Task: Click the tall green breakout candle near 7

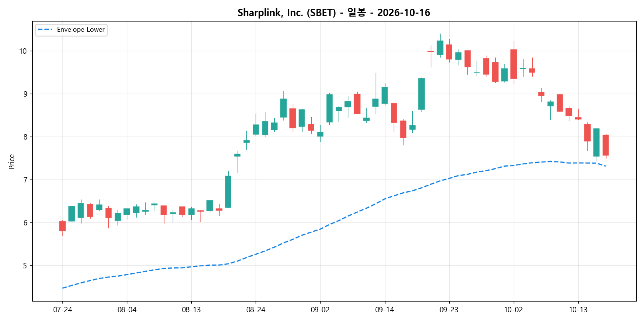Action: click(228, 192)
